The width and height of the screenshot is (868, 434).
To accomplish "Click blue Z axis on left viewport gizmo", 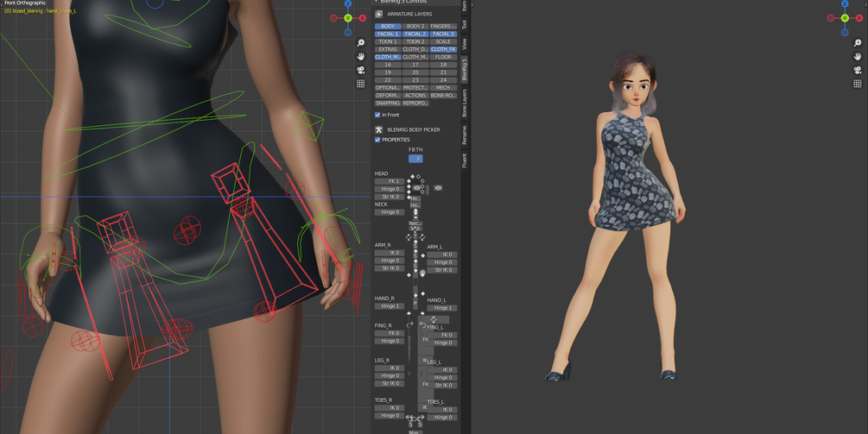I will pyautogui.click(x=348, y=3).
